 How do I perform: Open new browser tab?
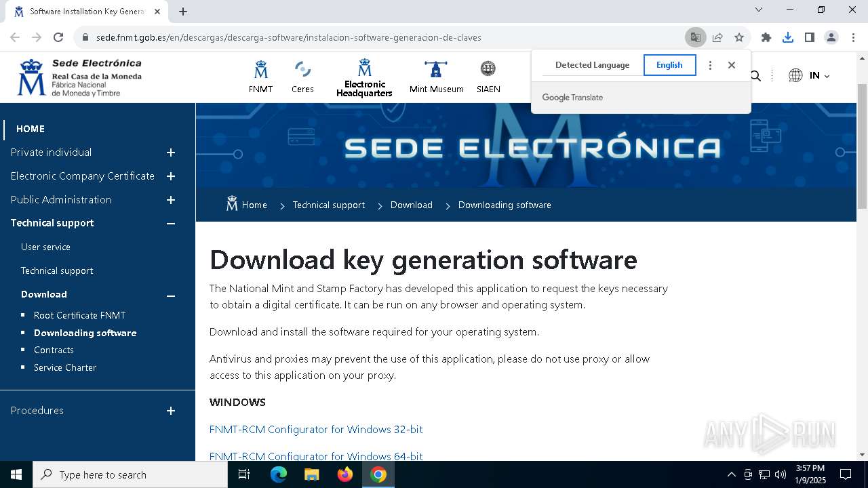pos(183,12)
